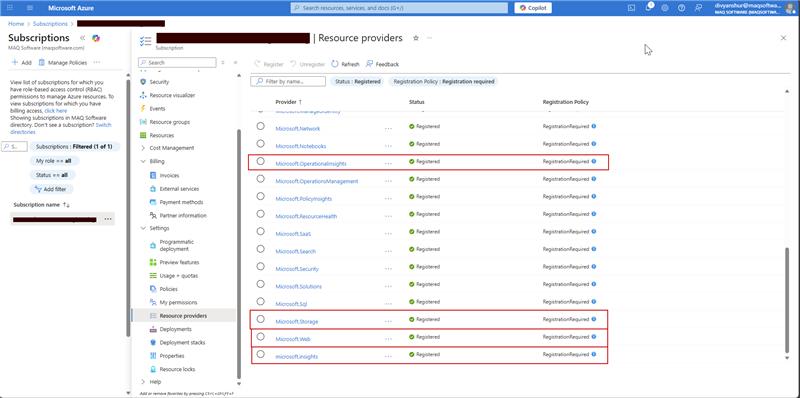This screenshot has height=398, width=800.
Task: Open the Azure portal hamburger menu
Action: click(30, 8)
